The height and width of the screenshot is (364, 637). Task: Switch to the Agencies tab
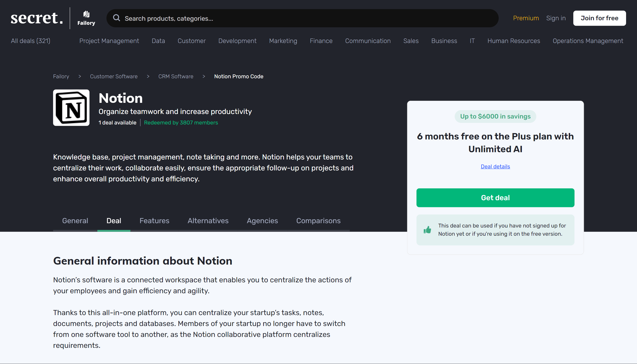[262, 220]
